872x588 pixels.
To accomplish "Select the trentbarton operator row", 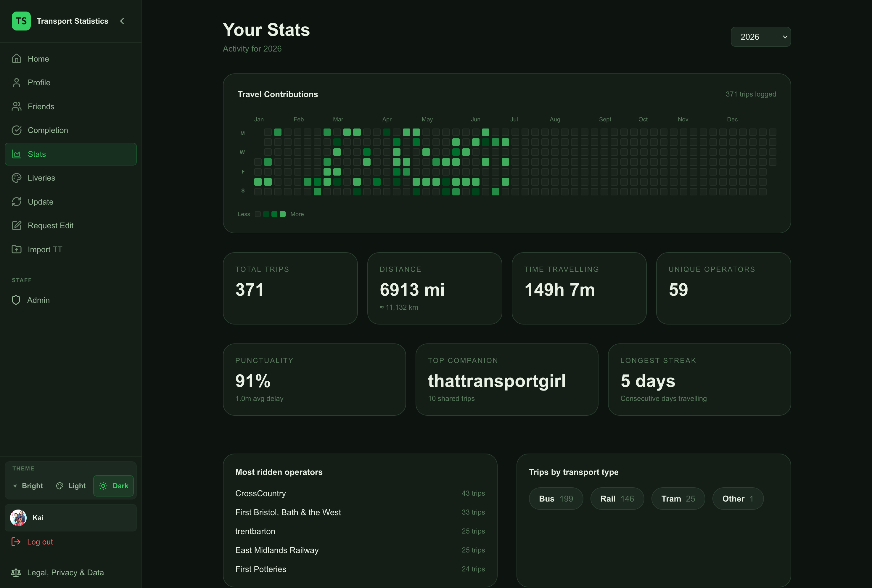I will pos(360,531).
